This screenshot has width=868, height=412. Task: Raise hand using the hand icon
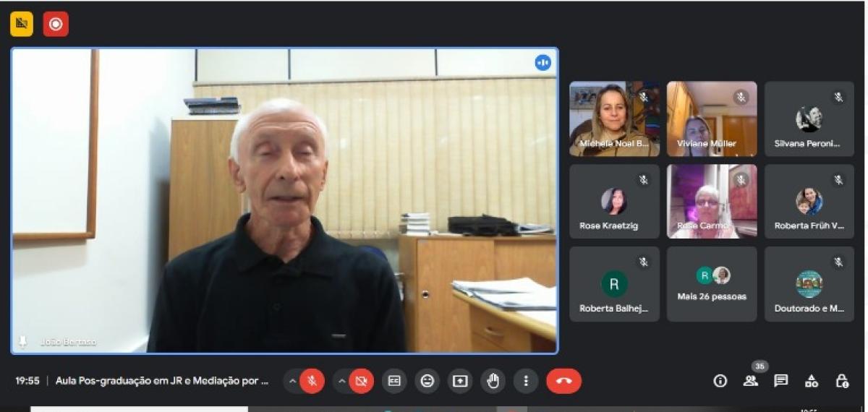(x=493, y=381)
